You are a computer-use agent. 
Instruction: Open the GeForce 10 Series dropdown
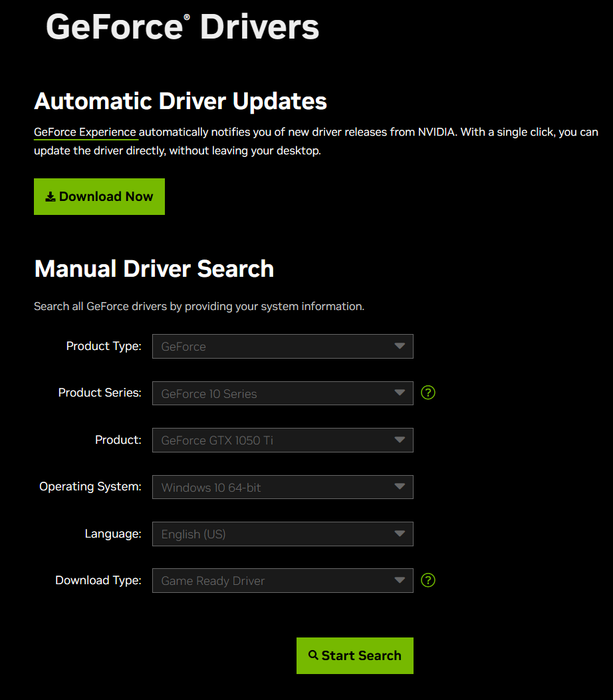pyautogui.click(x=282, y=393)
